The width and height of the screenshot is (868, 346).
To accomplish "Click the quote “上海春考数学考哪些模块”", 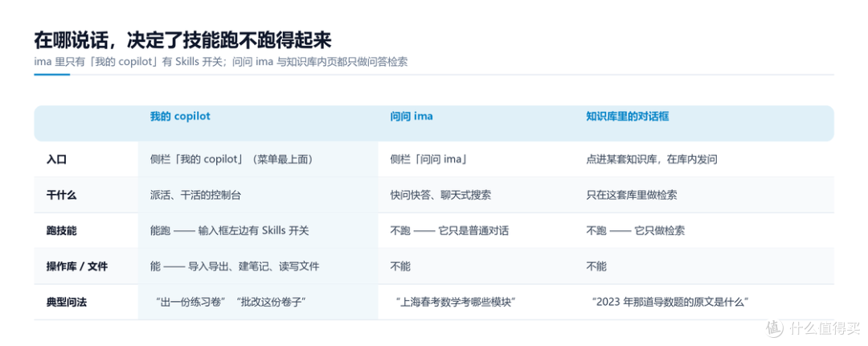I will tap(457, 303).
